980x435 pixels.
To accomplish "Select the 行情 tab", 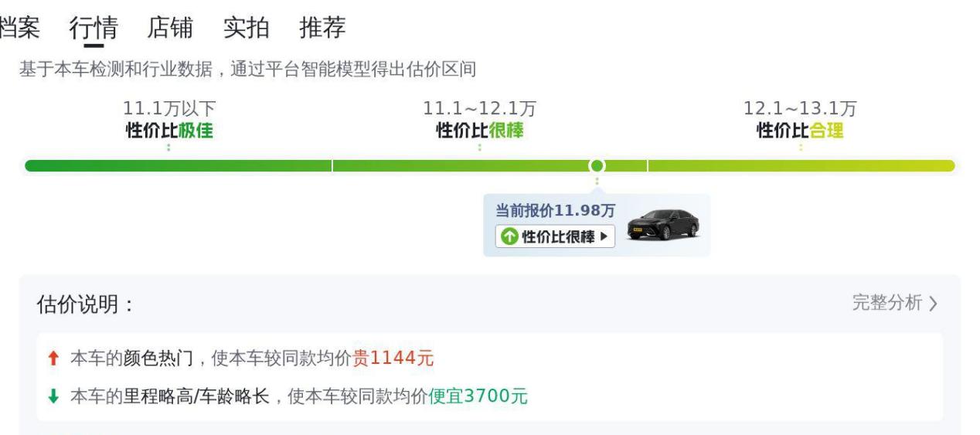I will (x=94, y=28).
